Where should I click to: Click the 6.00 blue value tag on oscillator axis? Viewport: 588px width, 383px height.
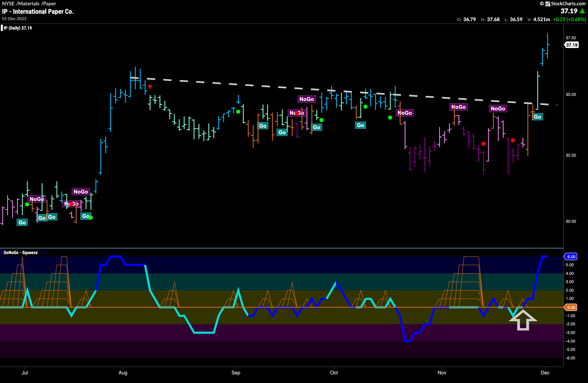pyautogui.click(x=571, y=257)
